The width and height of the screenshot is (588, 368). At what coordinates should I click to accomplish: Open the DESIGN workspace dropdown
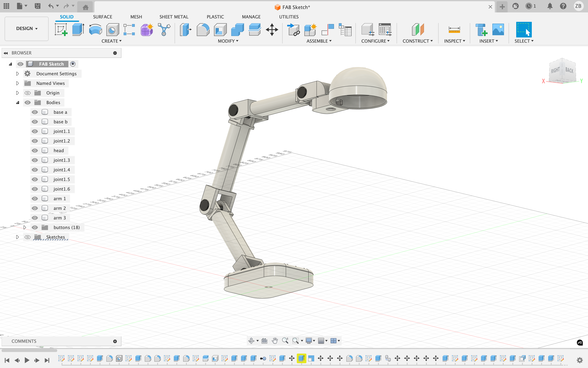26,28
